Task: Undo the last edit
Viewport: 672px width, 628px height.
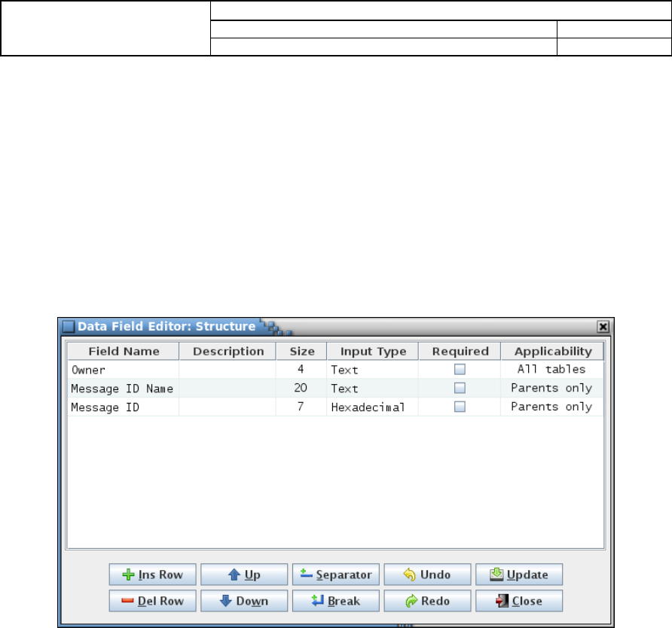Action: pyautogui.click(x=427, y=574)
